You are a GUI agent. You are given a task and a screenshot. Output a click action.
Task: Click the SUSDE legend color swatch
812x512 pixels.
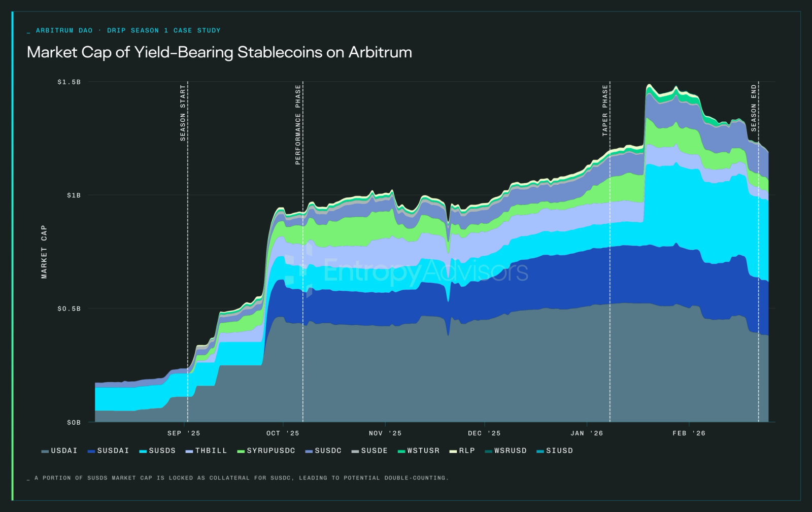point(355,451)
